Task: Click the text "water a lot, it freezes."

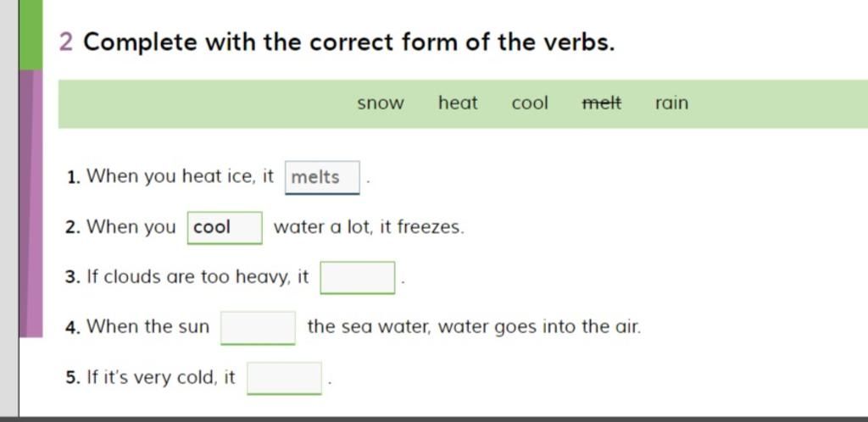Action: point(369,227)
